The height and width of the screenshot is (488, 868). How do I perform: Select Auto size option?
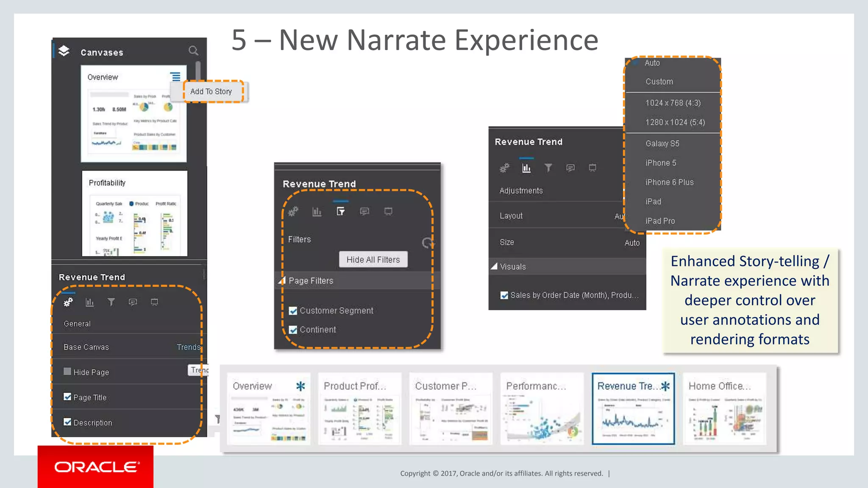point(652,63)
